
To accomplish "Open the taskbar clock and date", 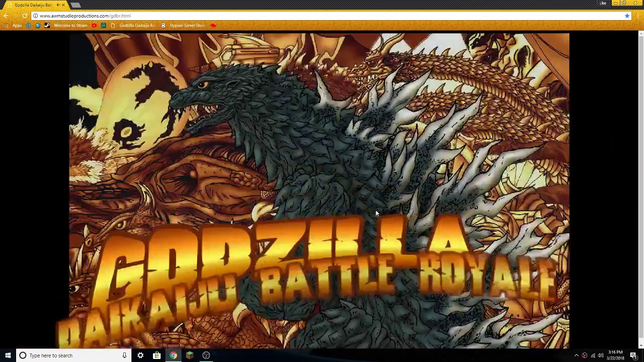I will click(615, 355).
